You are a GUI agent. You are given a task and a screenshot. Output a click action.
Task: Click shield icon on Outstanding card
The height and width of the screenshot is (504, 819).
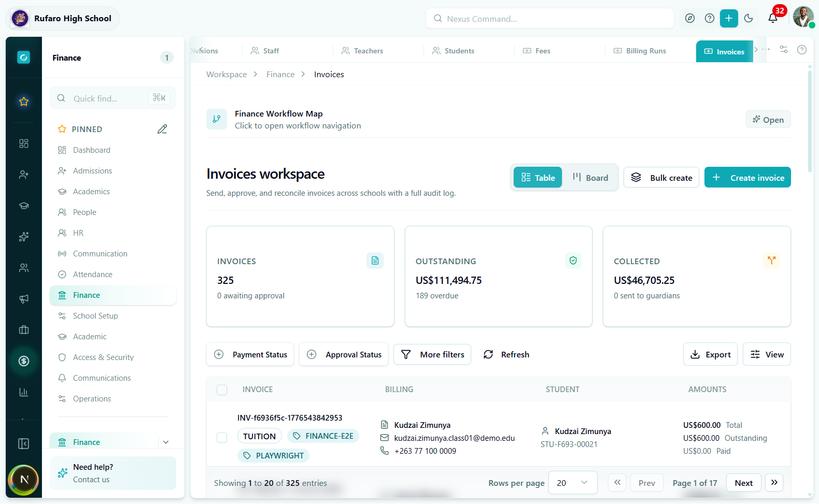pos(573,261)
